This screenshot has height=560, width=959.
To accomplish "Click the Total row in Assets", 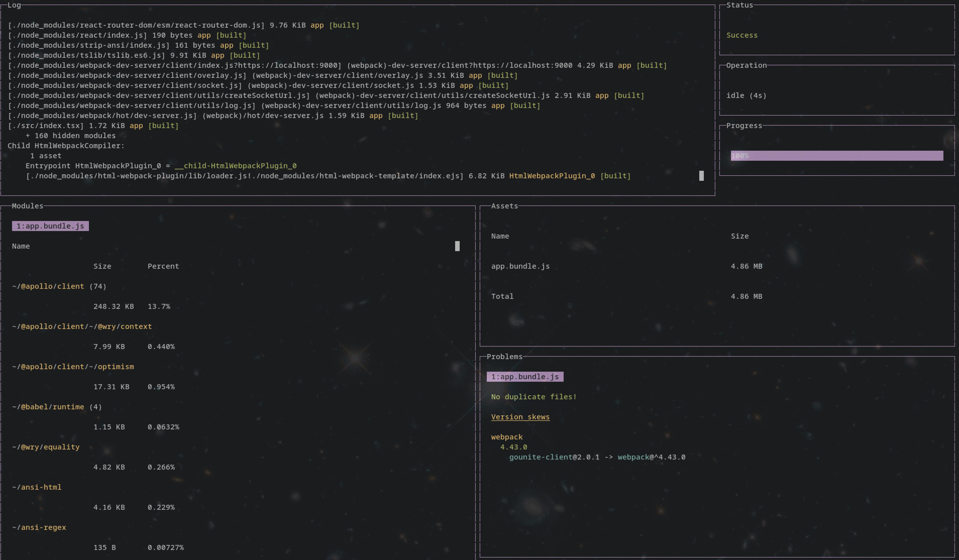I will pyautogui.click(x=502, y=296).
